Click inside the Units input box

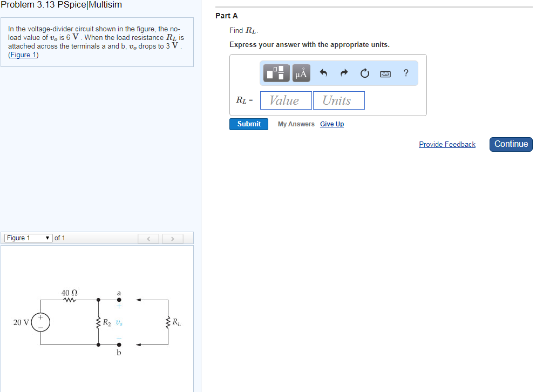point(339,100)
